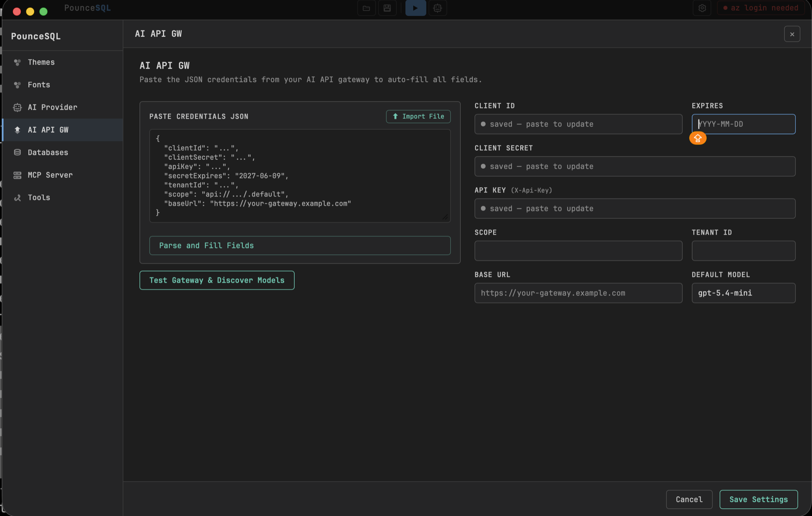The width and height of the screenshot is (812, 516).
Task: Click the Import File arrow icon
Action: tap(395, 117)
